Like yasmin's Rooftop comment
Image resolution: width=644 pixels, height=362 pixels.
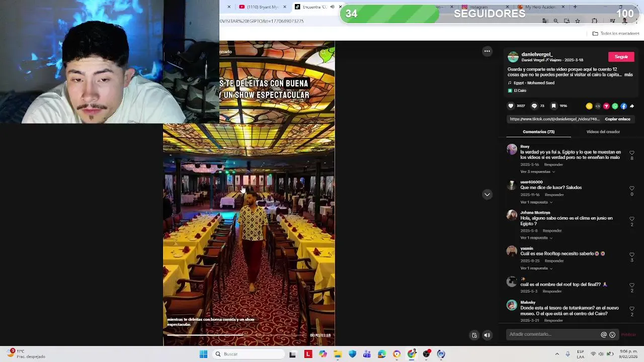pos(632,255)
